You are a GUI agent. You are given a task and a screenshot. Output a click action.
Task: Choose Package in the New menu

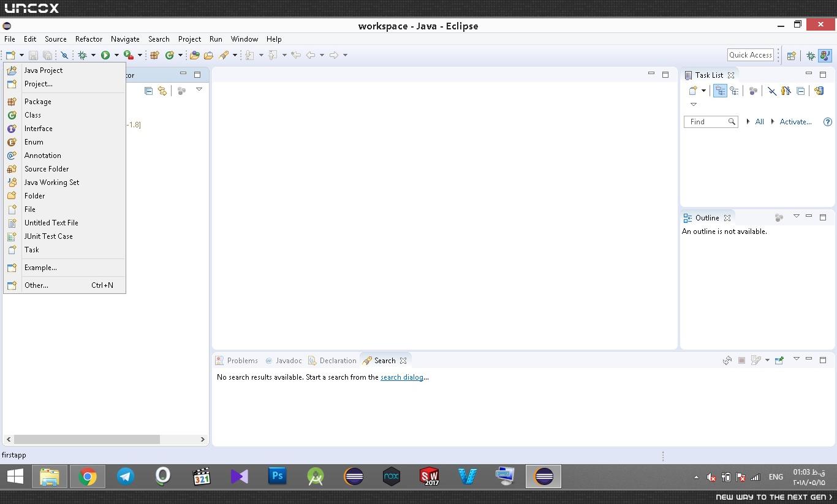pos(64,102)
